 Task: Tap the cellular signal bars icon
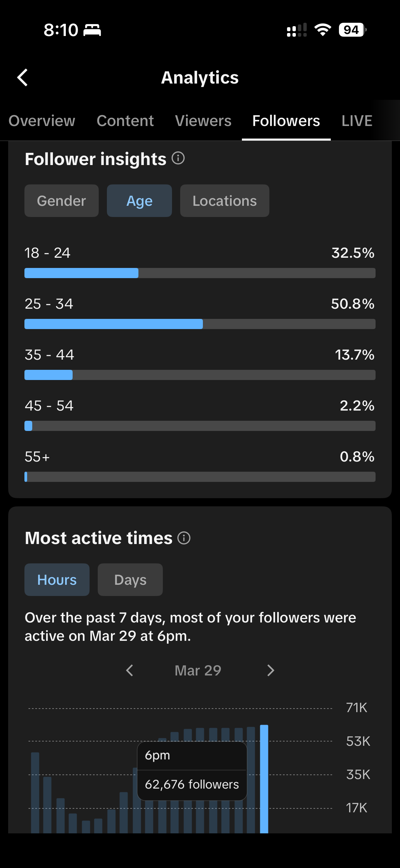coord(297,30)
